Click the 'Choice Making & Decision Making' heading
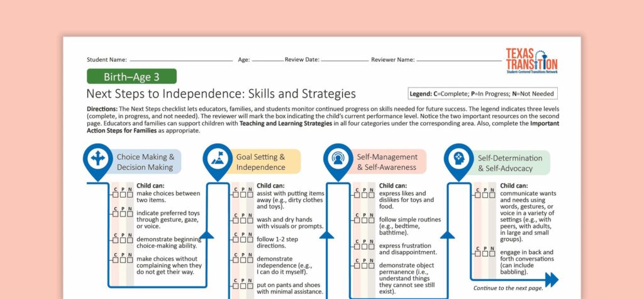Image resolution: width=644 pixels, height=299 pixels. pyautogui.click(x=145, y=162)
